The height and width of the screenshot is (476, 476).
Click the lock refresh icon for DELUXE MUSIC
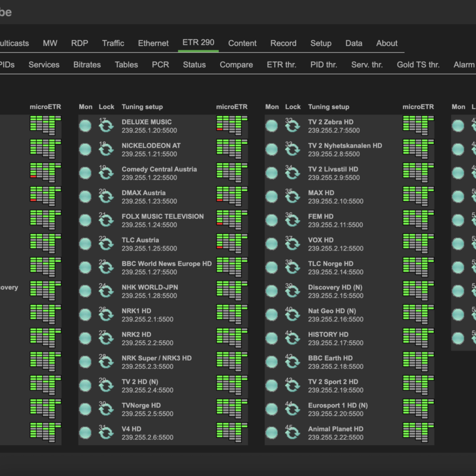point(107,126)
